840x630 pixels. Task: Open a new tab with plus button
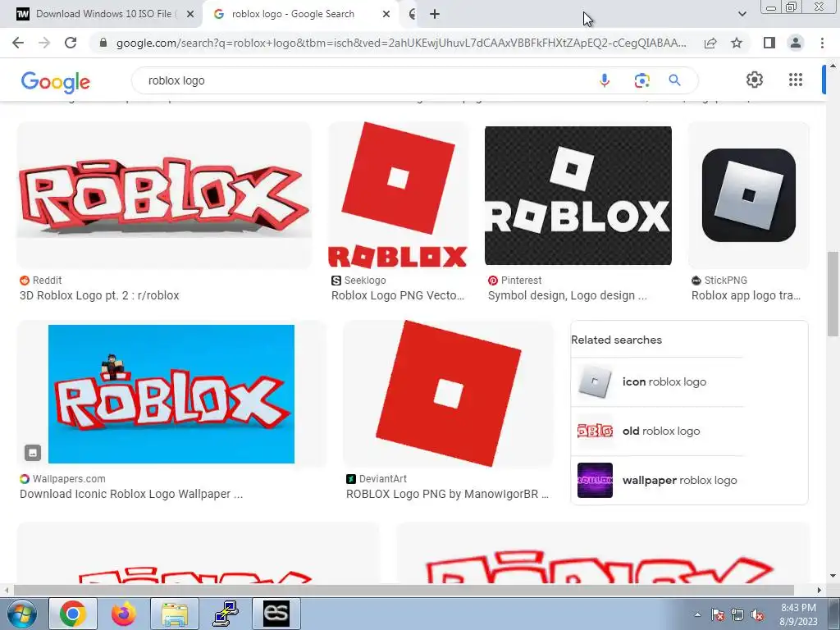point(435,14)
